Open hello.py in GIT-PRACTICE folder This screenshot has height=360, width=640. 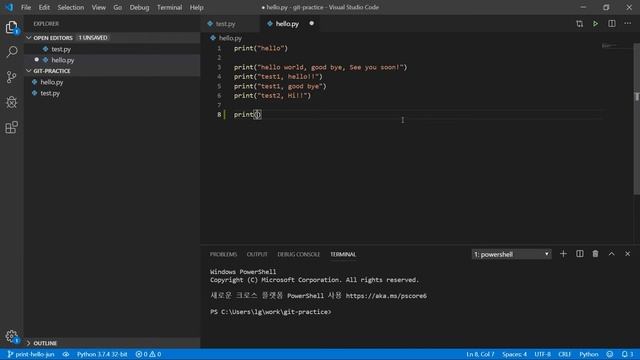[x=112, y=82]
